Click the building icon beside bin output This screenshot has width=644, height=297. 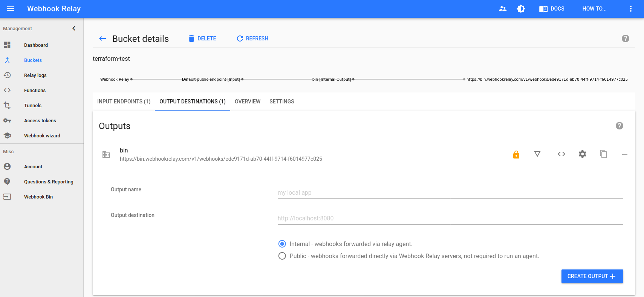coord(106,154)
